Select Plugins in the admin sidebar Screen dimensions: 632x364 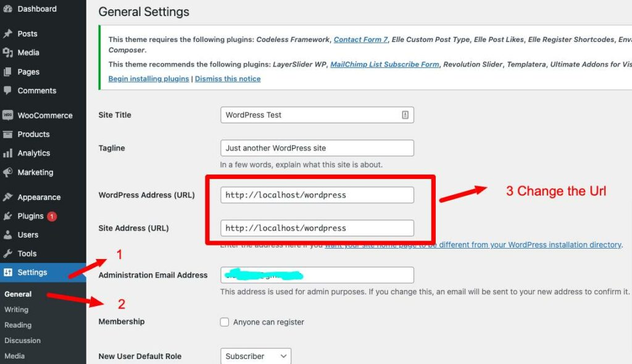tap(31, 216)
